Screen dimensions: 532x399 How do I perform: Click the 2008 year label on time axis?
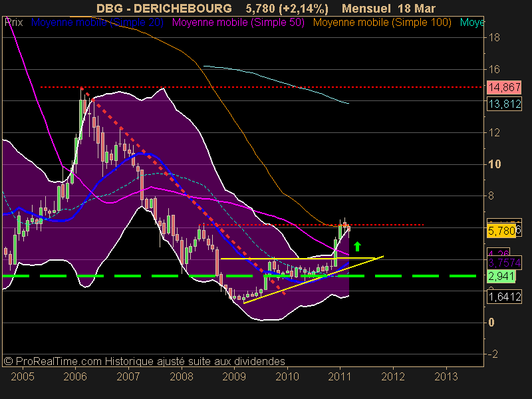[181, 376]
